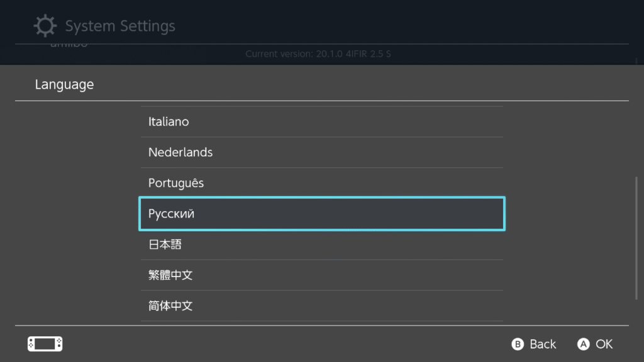Select 日本語 as the system language
This screenshot has height=362, width=644.
(x=321, y=244)
